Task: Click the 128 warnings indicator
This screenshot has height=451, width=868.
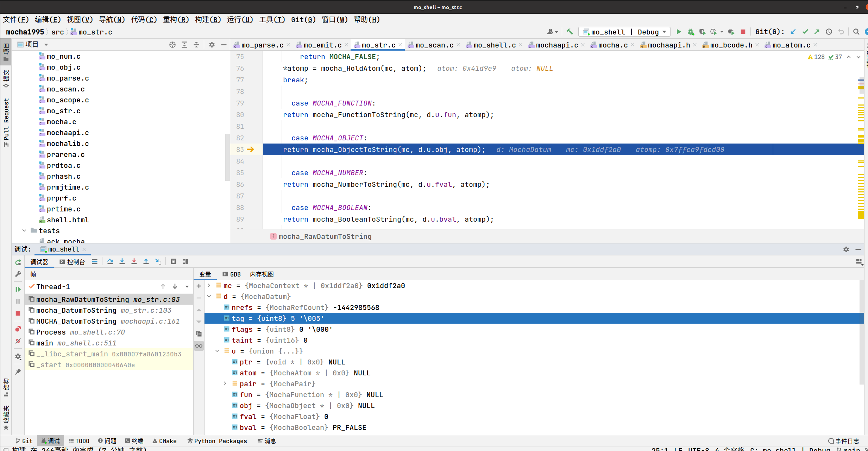Action: coord(816,57)
